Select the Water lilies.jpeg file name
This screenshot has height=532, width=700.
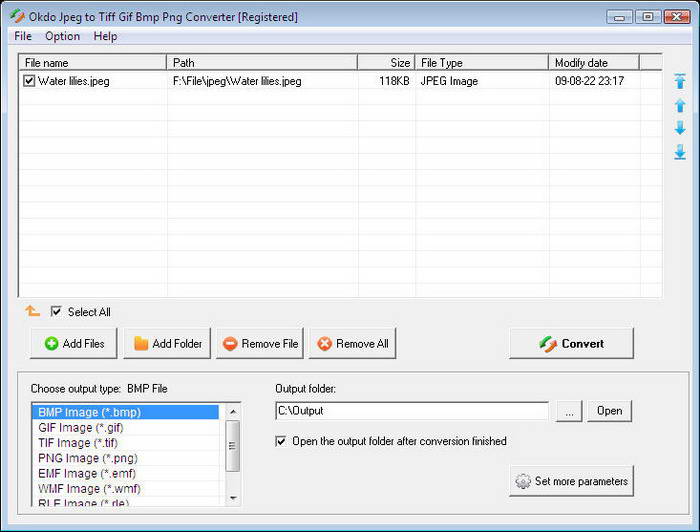click(74, 81)
